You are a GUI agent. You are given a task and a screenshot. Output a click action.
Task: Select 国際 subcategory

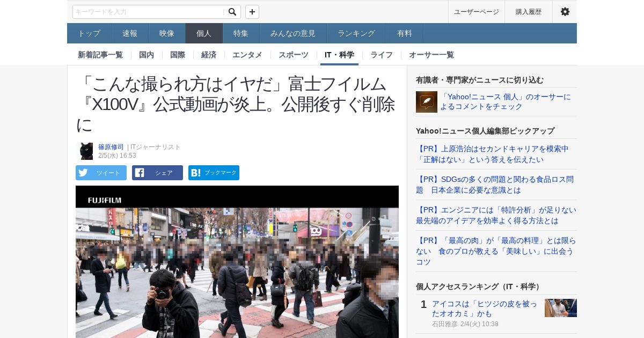coord(178,55)
